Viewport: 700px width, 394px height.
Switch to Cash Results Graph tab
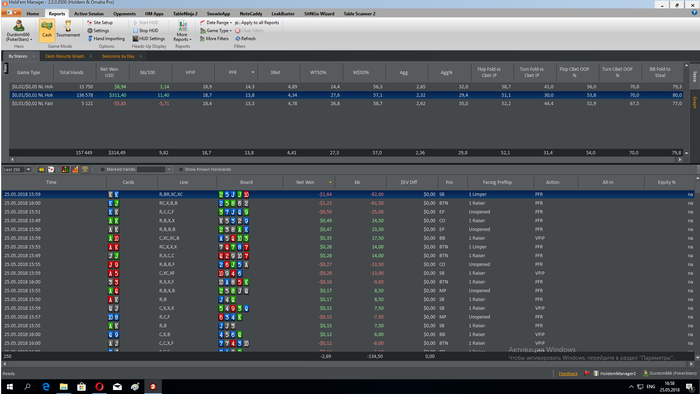point(65,56)
